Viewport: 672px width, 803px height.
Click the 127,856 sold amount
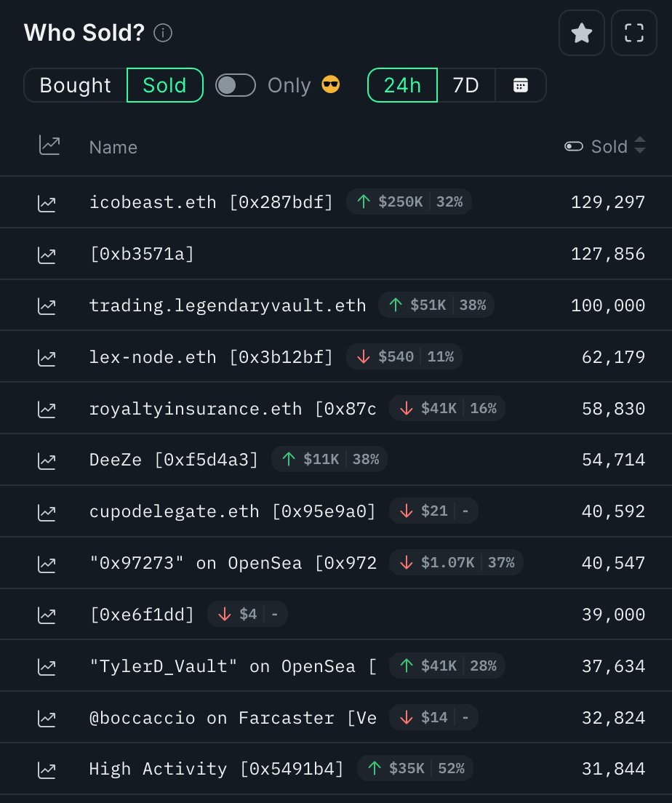608,254
